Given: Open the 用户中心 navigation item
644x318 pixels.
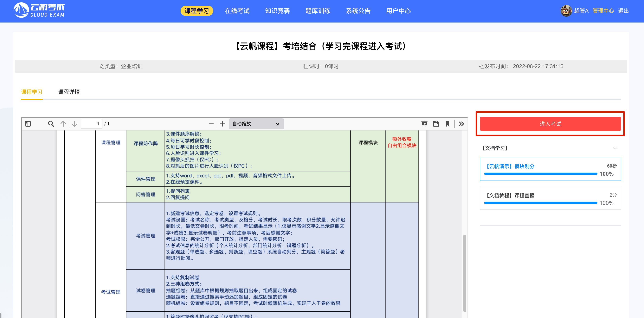Looking at the screenshot, I should point(398,11).
